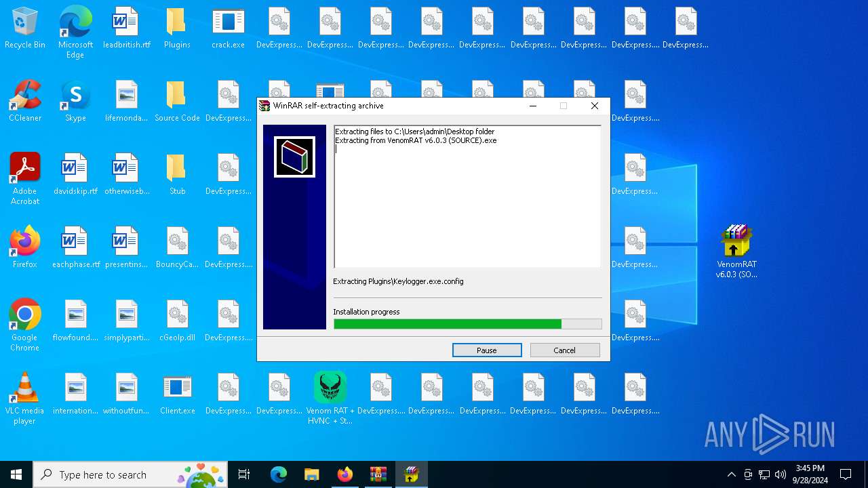
Task: Show hidden system tray icons
Action: 731,474
